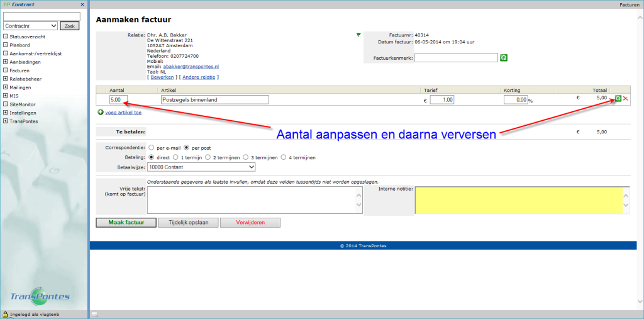This screenshot has width=644, height=319.
Task: Click the Aantal quantity input field
Action: coord(118,99)
